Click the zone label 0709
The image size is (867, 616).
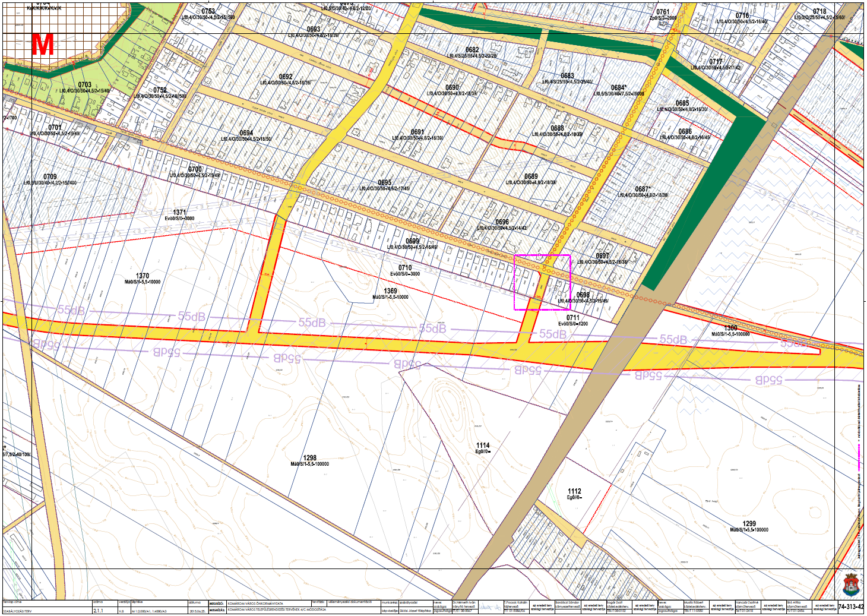click(50, 176)
